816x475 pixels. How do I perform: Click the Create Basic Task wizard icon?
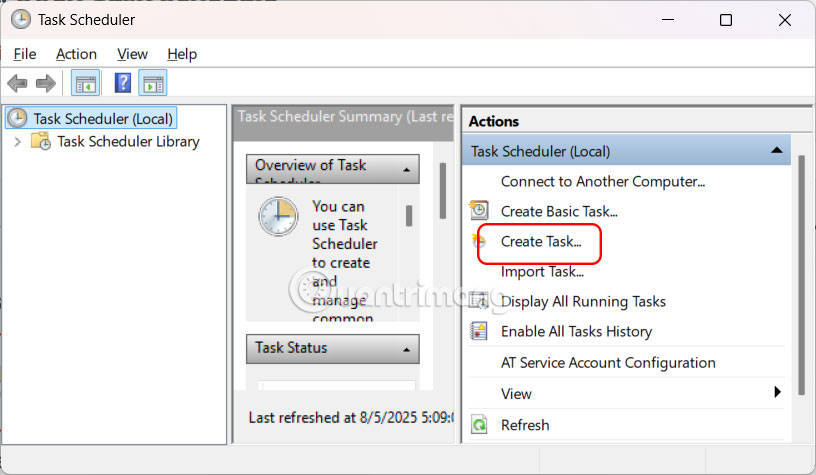click(479, 211)
